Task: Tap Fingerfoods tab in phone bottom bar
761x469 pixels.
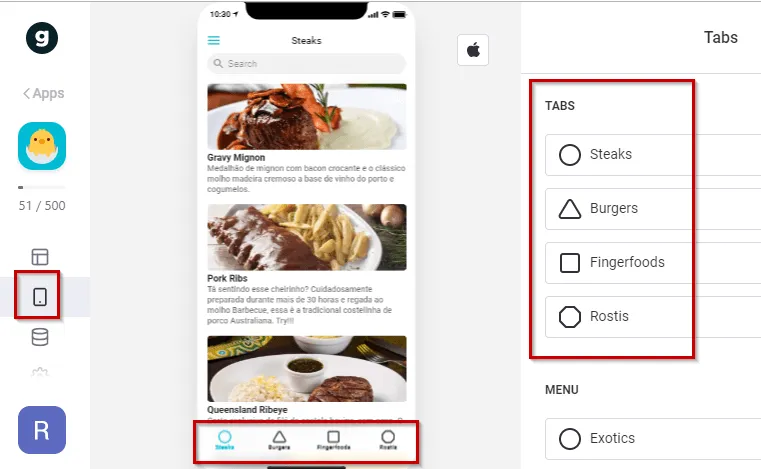Action: click(x=333, y=440)
